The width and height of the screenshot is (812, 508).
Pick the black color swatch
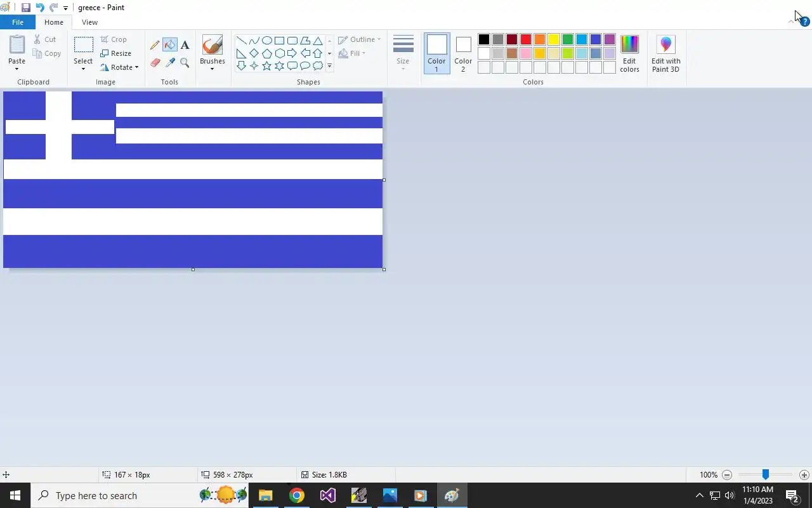pyautogui.click(x=484, y=39)
